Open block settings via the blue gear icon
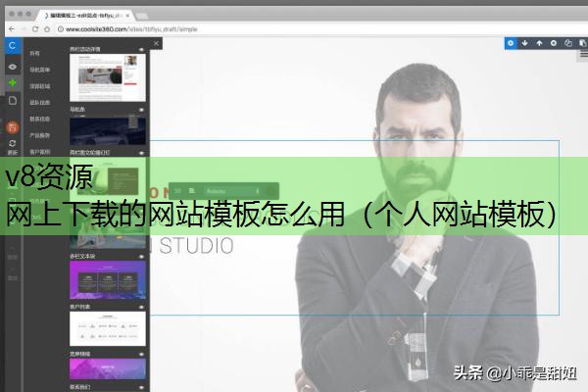Screen dimensions: 588x392 pos(511,43)
